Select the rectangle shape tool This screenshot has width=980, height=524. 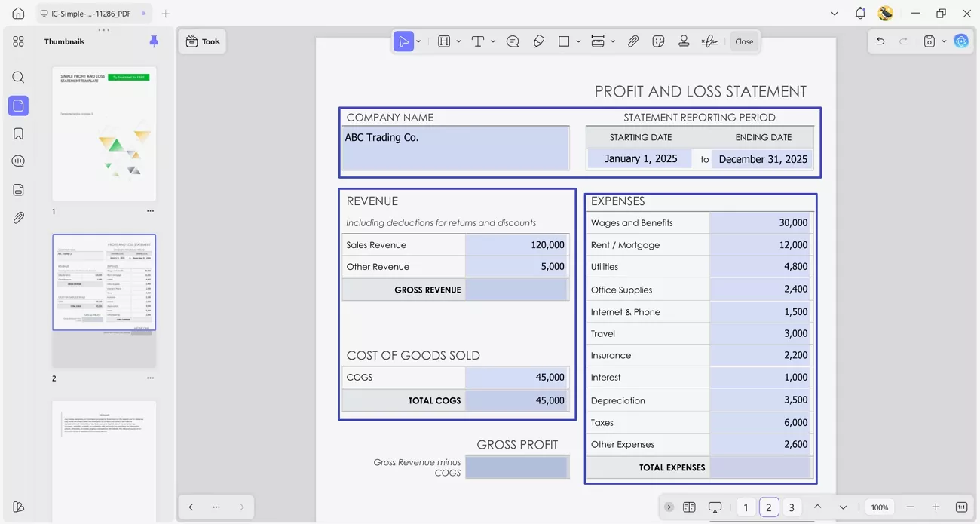(x=564, y=41)
